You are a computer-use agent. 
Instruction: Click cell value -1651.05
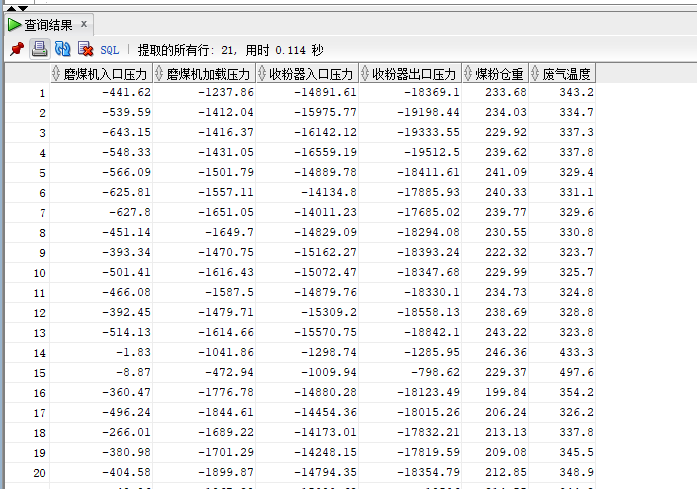pyautogui.click(x=226, y=212)
